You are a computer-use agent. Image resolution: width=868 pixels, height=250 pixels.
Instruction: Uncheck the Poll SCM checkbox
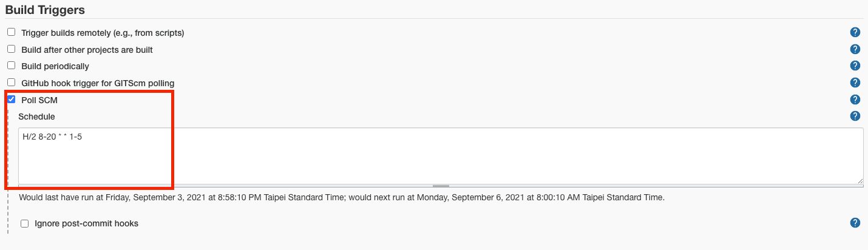coord(11,99)
